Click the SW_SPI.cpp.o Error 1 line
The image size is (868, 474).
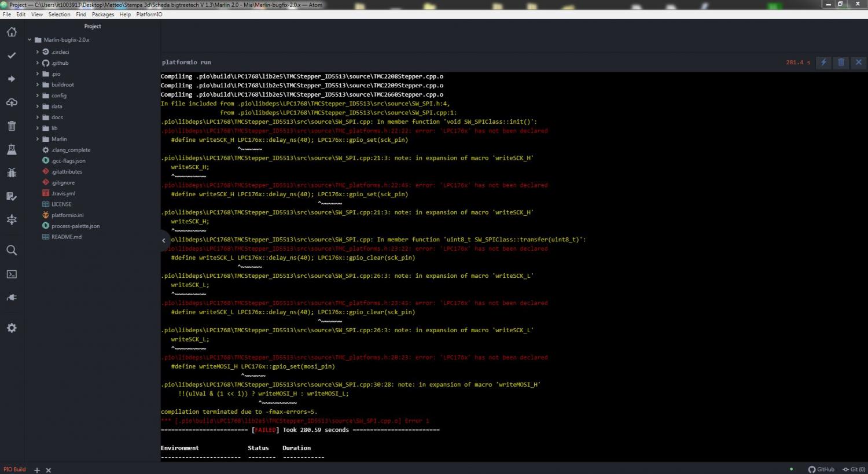pos(295,421)
